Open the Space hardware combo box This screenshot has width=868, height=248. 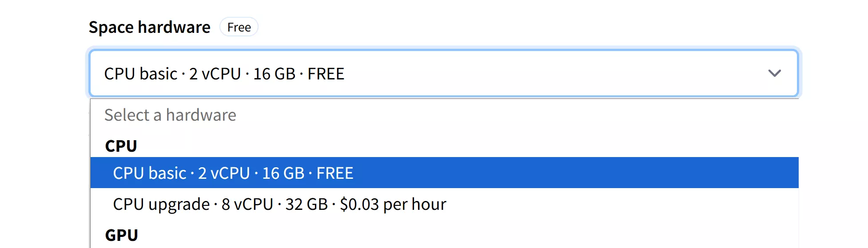443,73
